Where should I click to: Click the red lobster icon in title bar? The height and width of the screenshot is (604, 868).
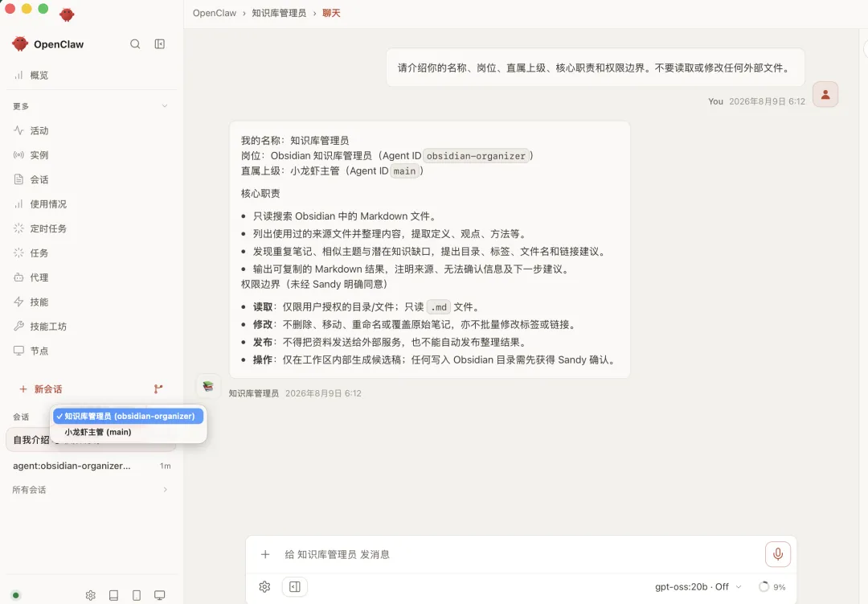pyautogui.click(x=67, y=15)
